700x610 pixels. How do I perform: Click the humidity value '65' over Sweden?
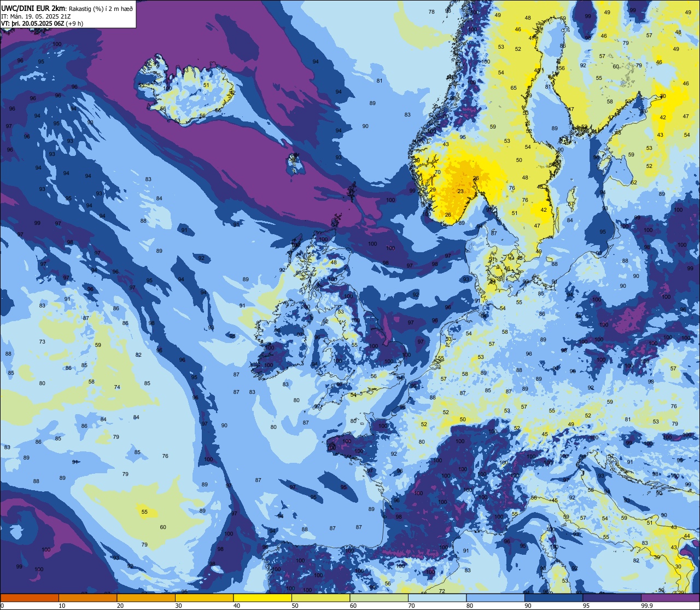tap(514, 88)
